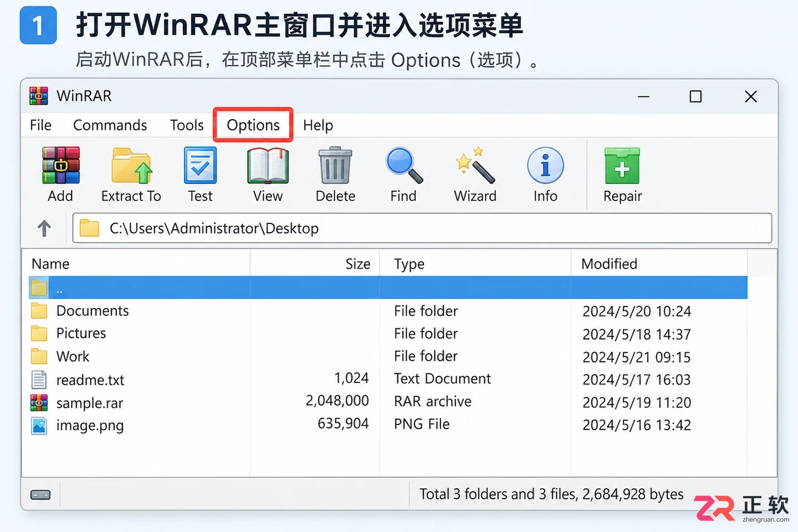The image size is (798, 532).
Task: Click the '2024/5/16 13:42' modified date
Action: (x=637, y=425)
